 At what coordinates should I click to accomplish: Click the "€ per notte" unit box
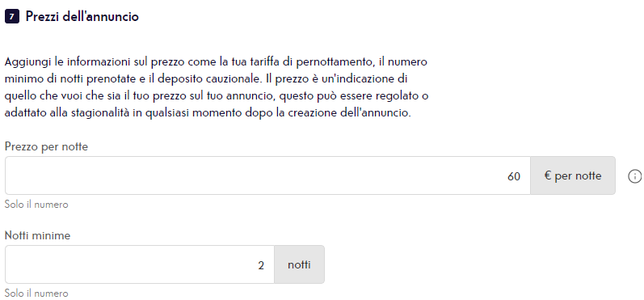(x=573, y=175)
